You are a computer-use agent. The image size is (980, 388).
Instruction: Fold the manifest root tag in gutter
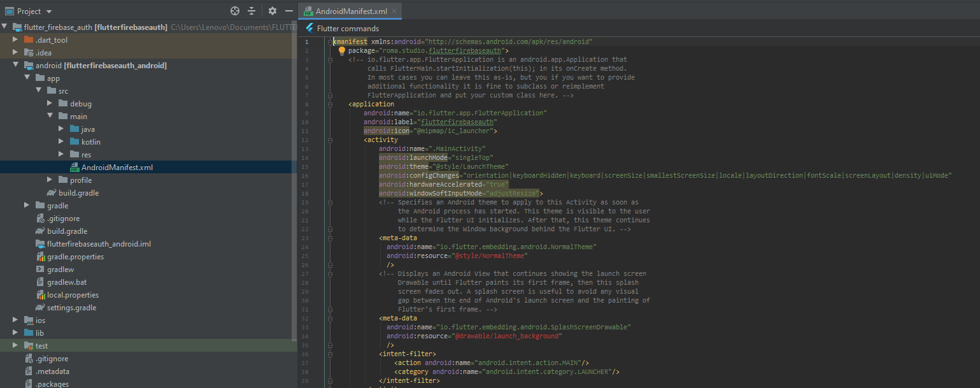coord(330,41)
